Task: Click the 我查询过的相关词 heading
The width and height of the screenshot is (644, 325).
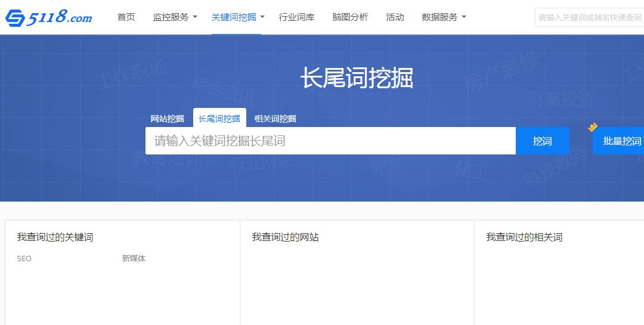Action: point(525,237)
